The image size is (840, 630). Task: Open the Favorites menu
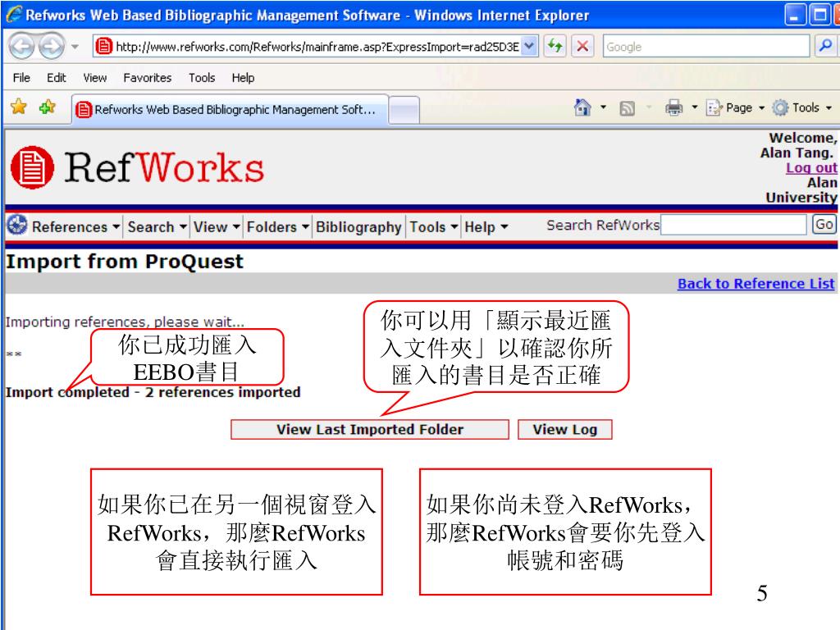coord(148,78)
